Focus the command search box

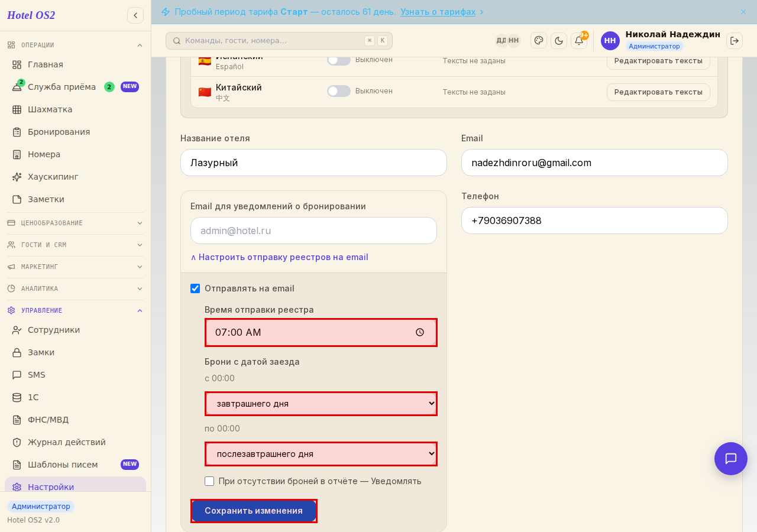pyautogui.click(x=279, y=41)
